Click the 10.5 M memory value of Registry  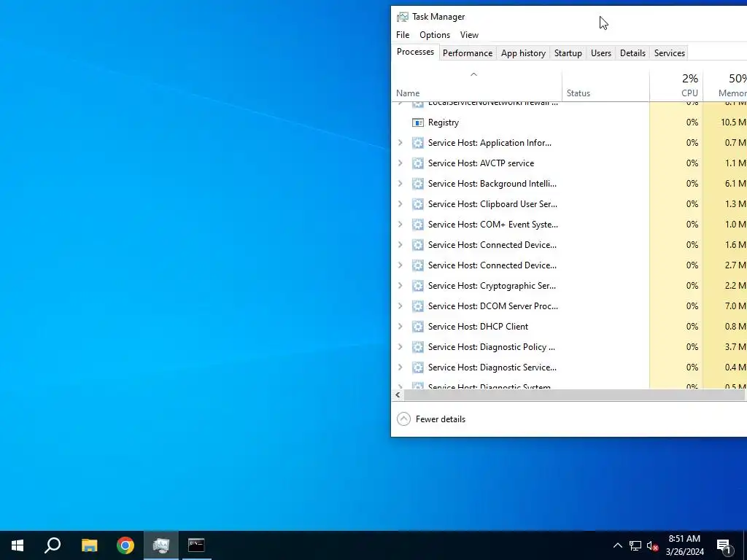(733, 122)
